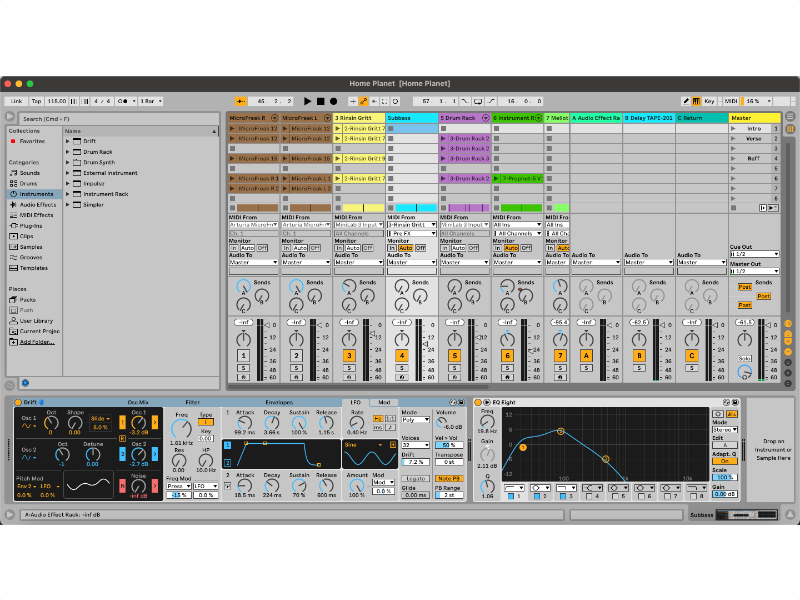This screenshot has width=800, height=600.
Task: Enable EQ Eight band 4 checkbox
Action: [x=589, y=496]
